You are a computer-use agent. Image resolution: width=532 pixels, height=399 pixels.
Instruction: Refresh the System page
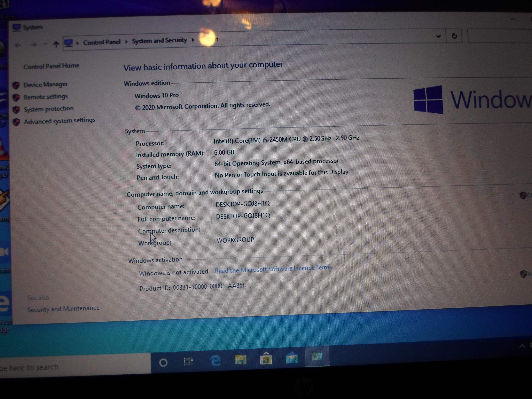[x=454, y=36]
